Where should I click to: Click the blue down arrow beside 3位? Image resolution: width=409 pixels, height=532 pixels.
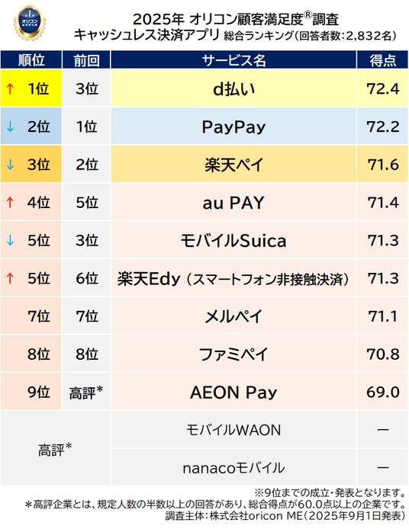coord(10,165)
